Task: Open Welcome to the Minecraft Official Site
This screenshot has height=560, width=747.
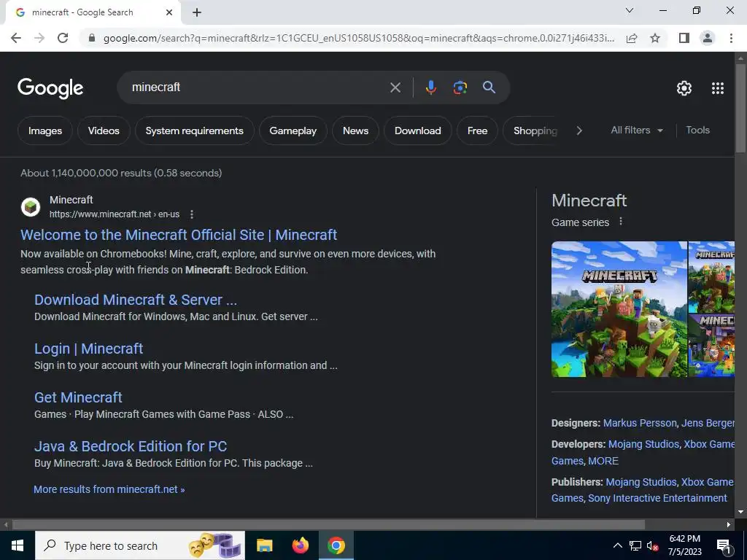Action: (179, 235)
